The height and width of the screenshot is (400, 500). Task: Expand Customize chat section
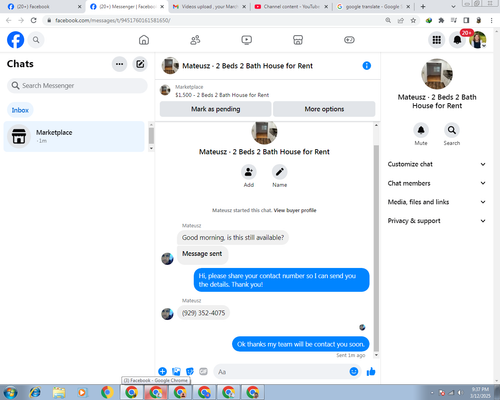(x=437, y=164)
